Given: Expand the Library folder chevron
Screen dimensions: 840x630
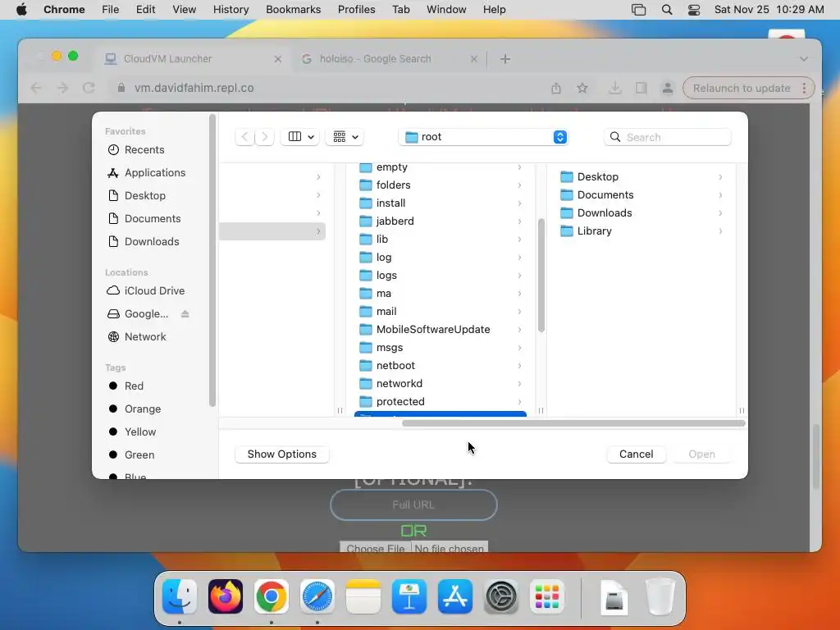Looking at the screenshot, I should click(x=720, y=231).
